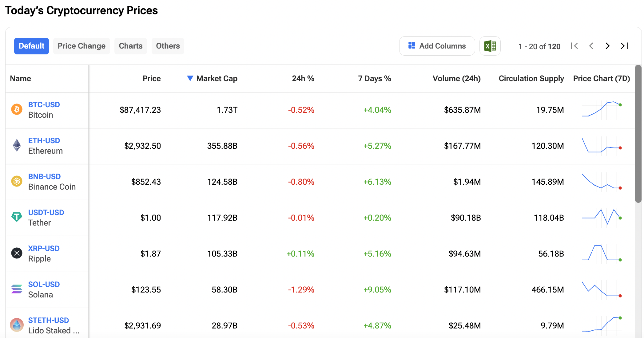Click the Ethereum diamond logo icon

point(17,145)
